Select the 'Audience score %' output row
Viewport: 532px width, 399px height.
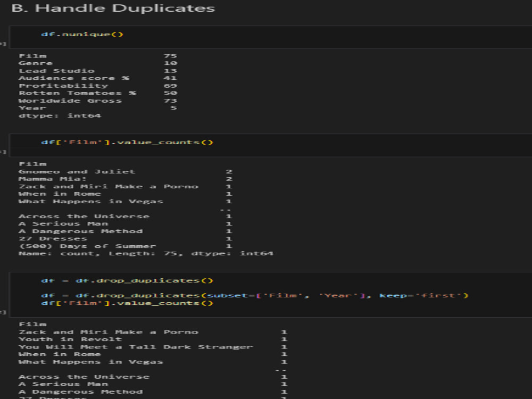[x=98, y=78]
